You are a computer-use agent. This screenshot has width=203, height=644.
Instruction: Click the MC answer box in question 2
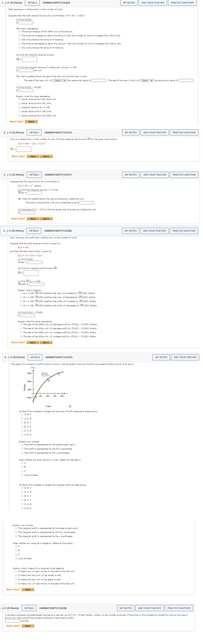(x=24, y=149)
